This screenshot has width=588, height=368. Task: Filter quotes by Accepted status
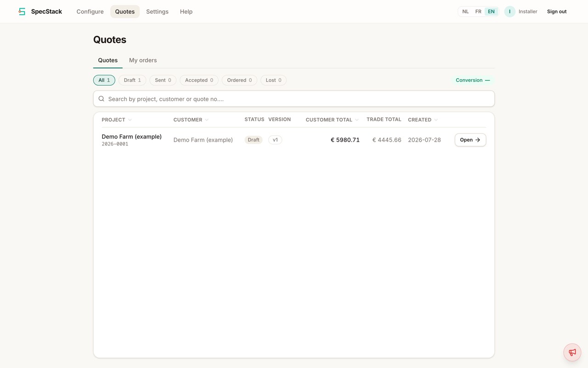pos(199,80)
